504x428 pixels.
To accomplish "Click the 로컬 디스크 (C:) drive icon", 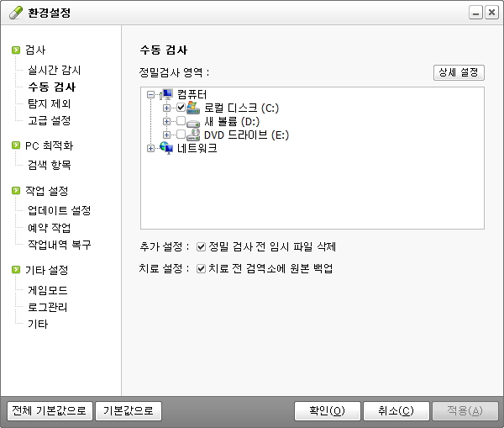I will pos(193,108).
